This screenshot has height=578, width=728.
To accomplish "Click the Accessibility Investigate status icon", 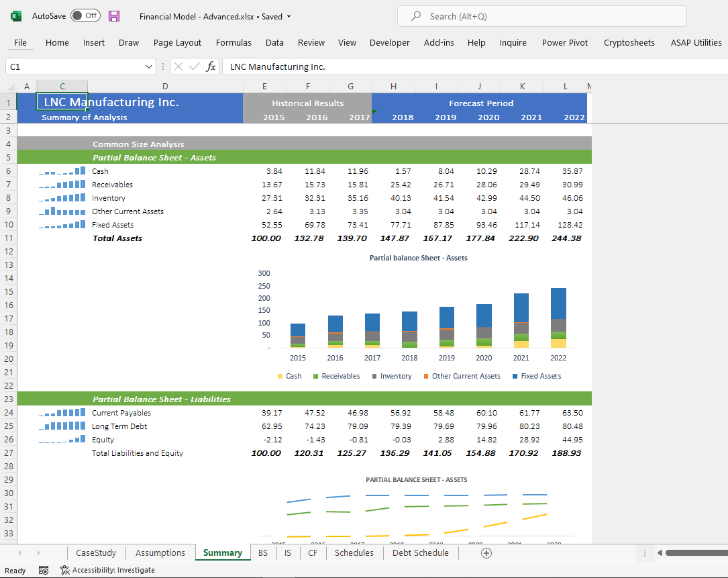I will 65,570.
